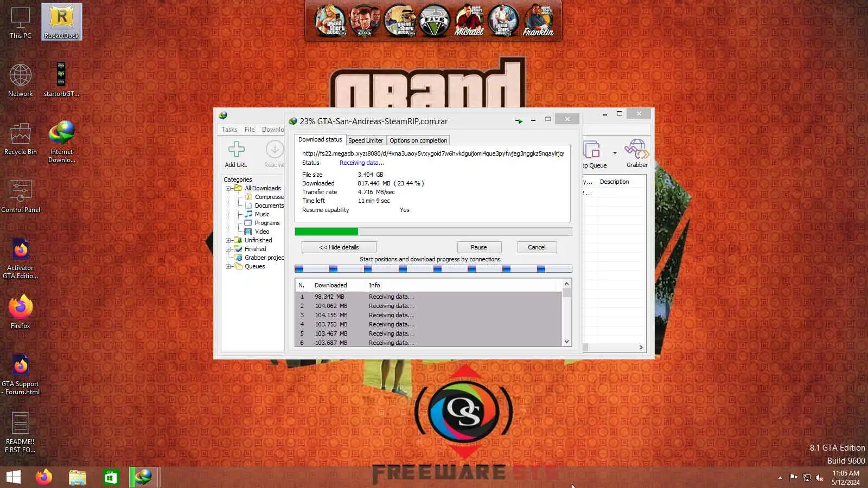
Task: Expand the Finished category node
Action: click(228, 249)
